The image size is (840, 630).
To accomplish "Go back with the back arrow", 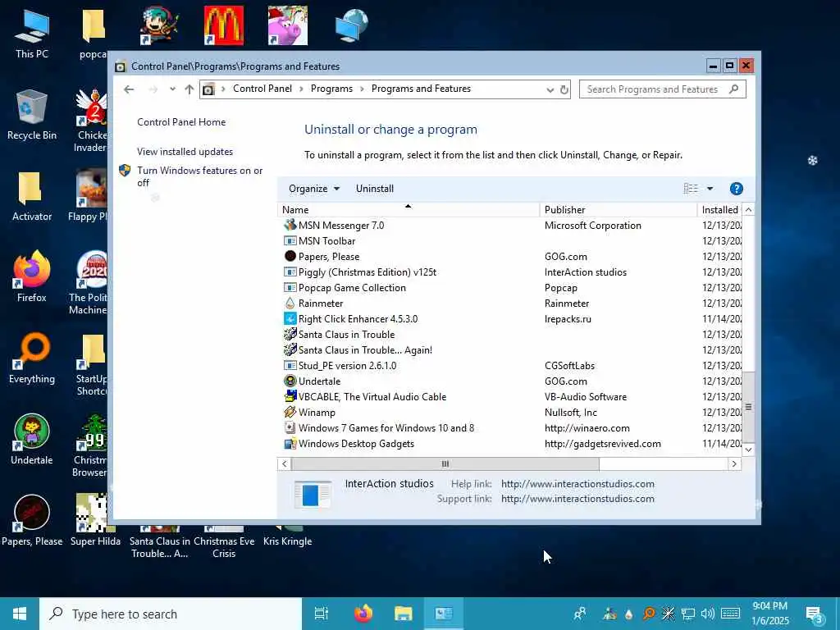I will click(129, 89).
